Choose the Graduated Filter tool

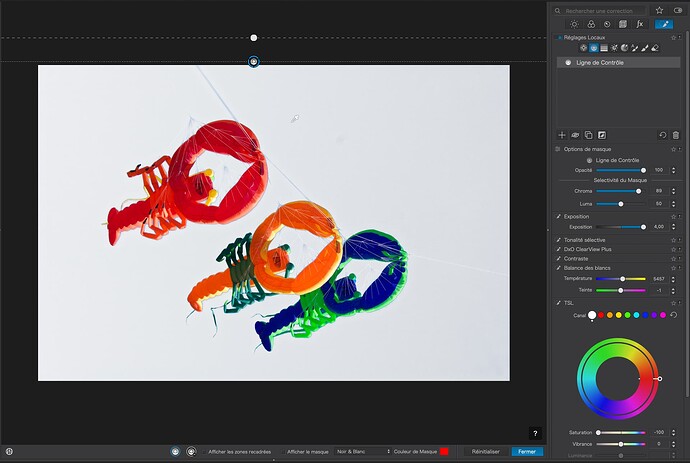(x=604, y=48)
